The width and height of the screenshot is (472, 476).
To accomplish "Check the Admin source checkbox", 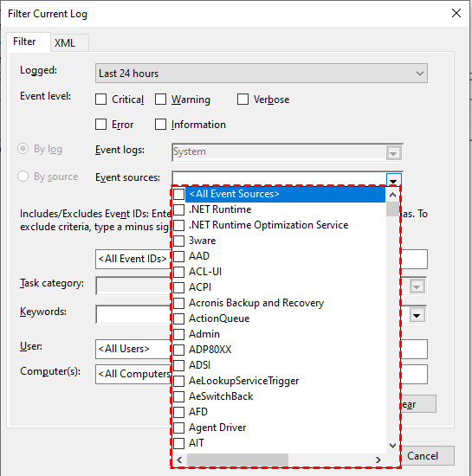I will 179,334.
